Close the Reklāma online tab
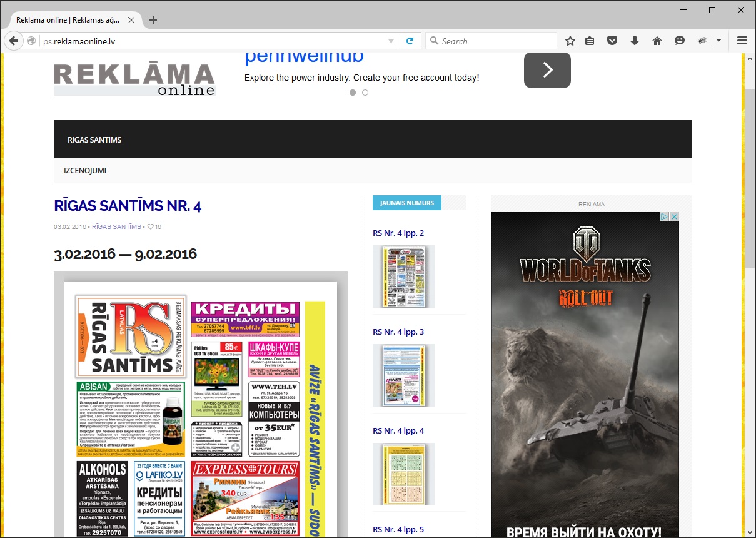The width and height of the screenshot is (756, 538). pos(131,20)
